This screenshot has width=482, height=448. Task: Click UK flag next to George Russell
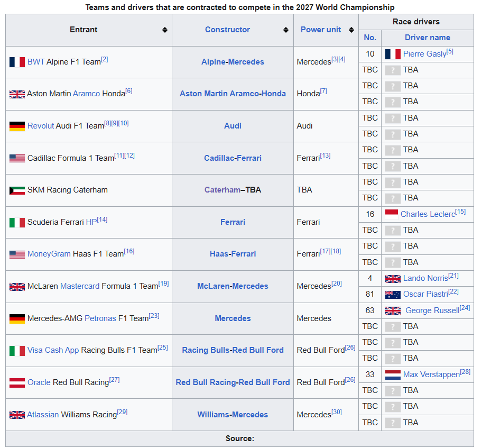pos(393,311)
